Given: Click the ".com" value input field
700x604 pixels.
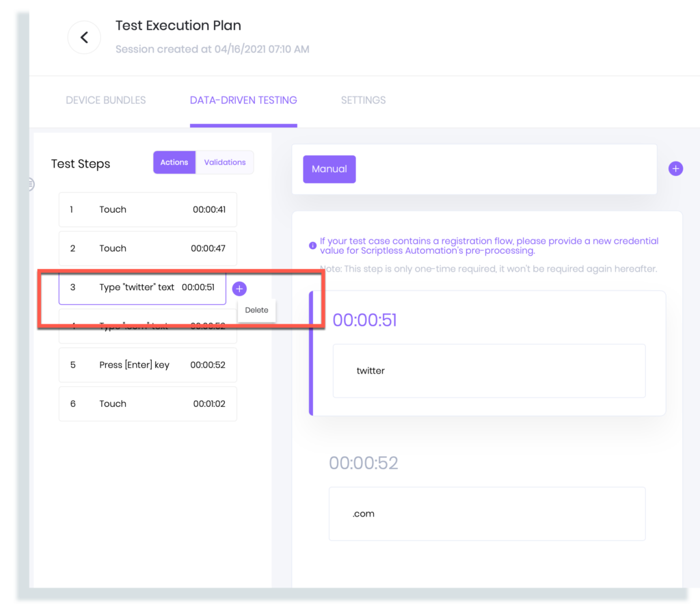Looking at the screenshot, I should coord(487,514).
